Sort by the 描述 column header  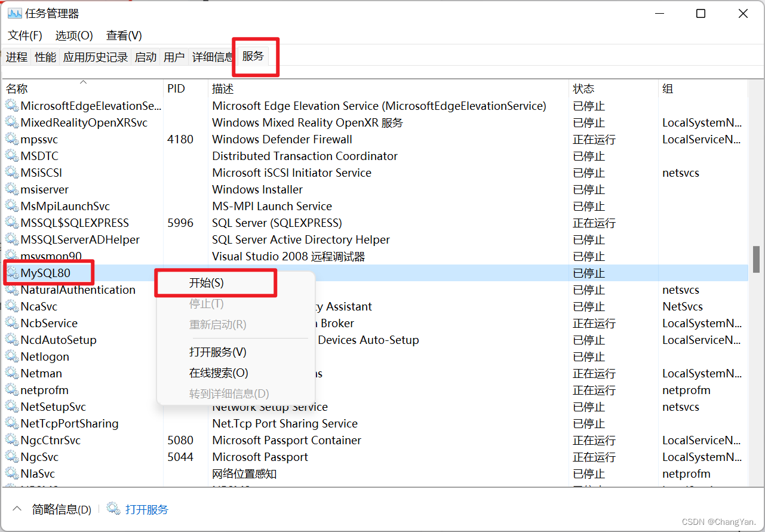[389, 88]
